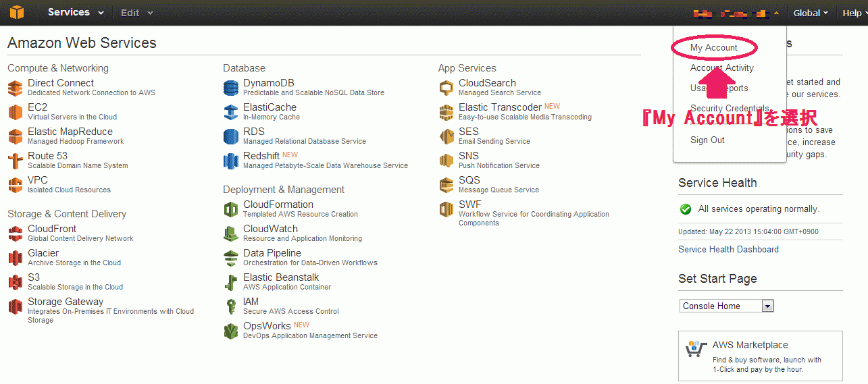Open the CloudWatch link

pyautogui.click(x=270, y=229)
